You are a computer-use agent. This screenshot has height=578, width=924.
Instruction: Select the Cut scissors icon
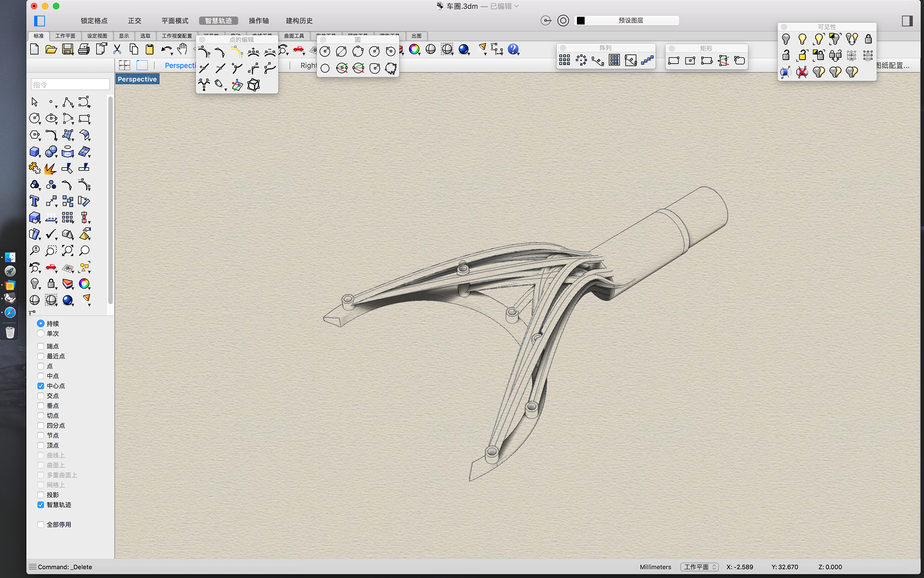point(117,49)
